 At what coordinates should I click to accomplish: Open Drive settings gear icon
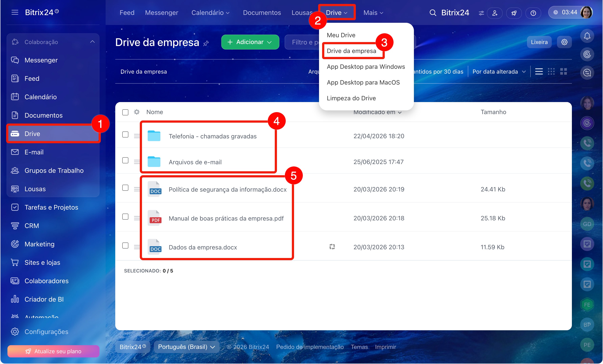[564, 42]
